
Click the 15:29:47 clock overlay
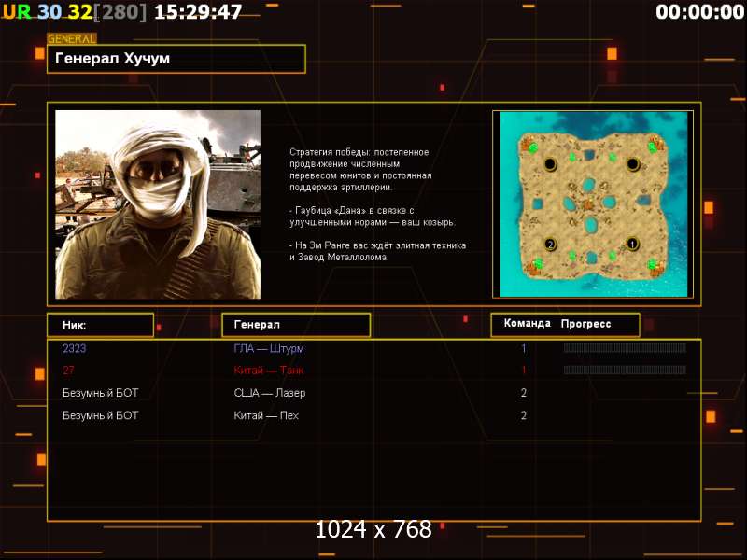click(x=198, y=12)
